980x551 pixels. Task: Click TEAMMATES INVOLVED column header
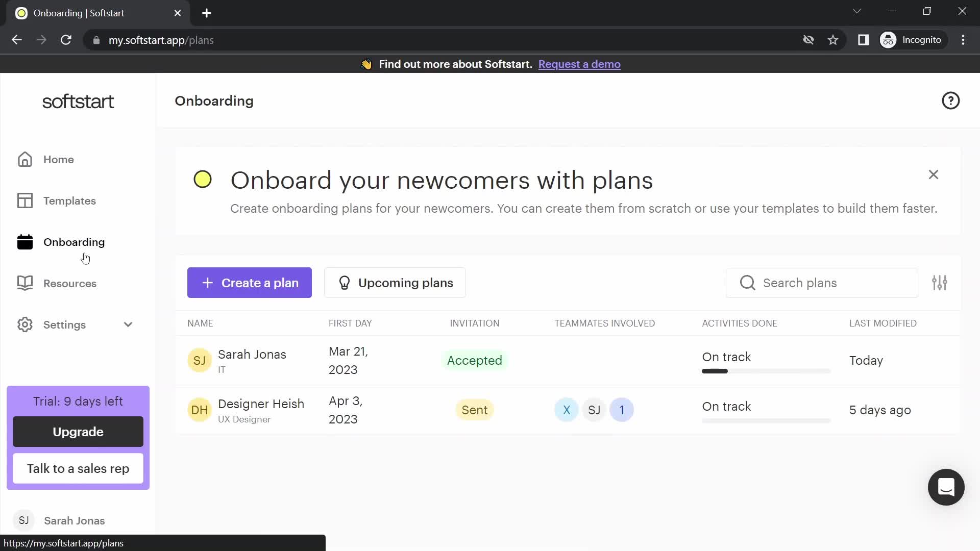[605, 323]
